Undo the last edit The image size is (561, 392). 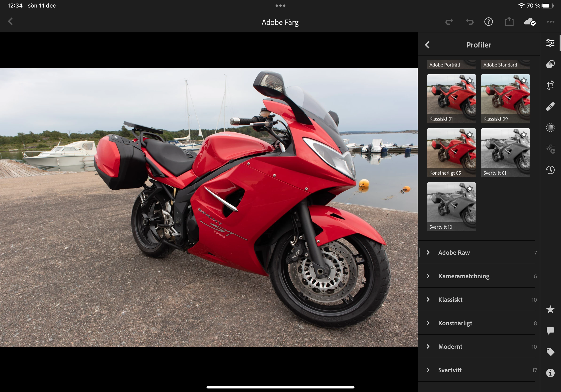click(x=469, y=22)
